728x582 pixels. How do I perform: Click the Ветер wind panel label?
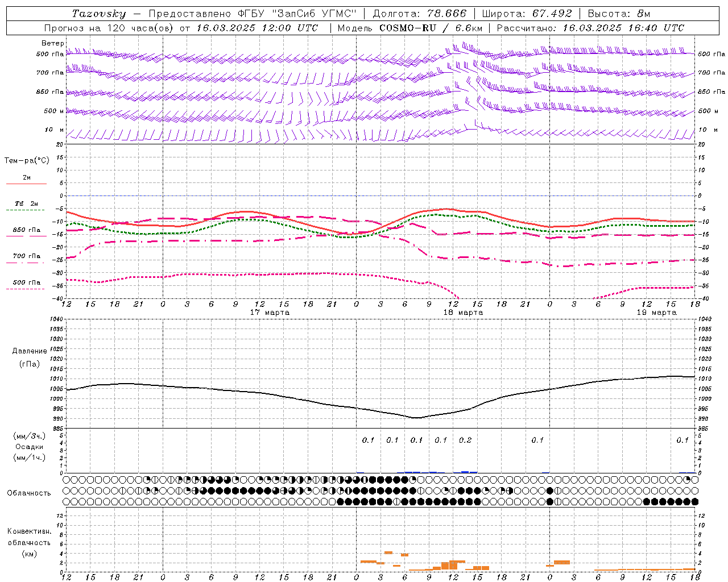click(52, 43)
